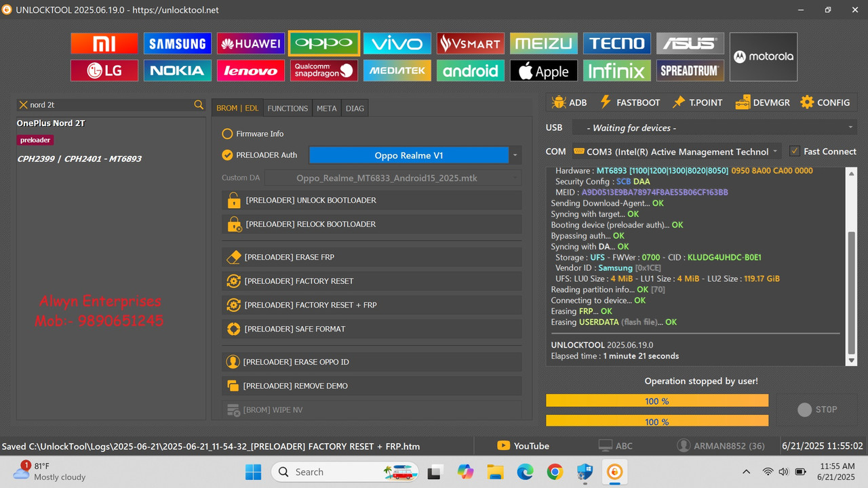Select the Android tile

(471, 70)
